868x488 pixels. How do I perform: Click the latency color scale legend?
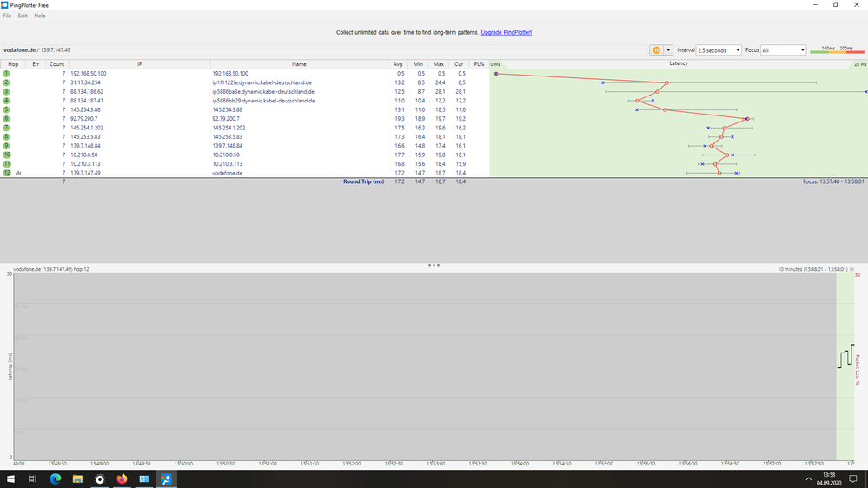837,50
